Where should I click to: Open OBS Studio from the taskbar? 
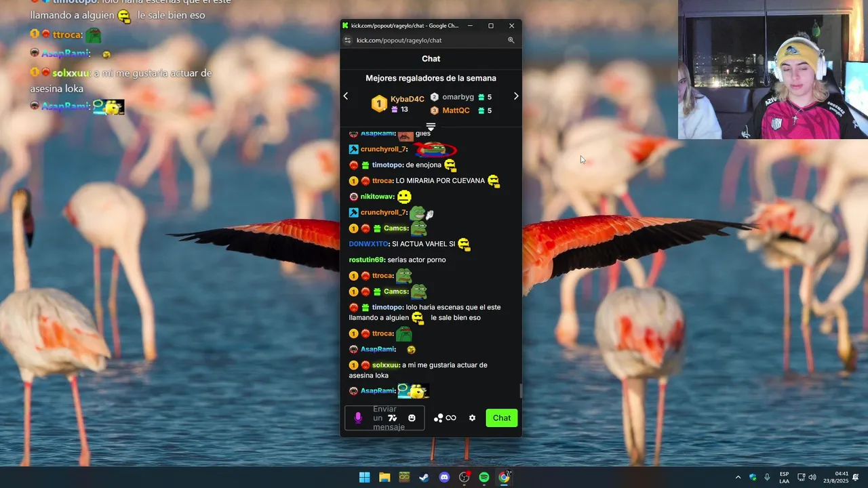click(x=464, y=477)
